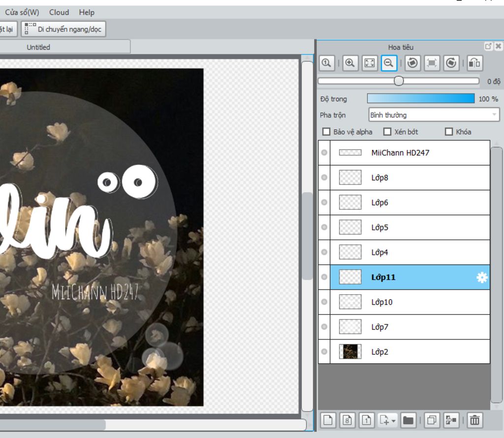Open the Cloud menu
Screen dimensions: 504x438
tap(59, 12)
